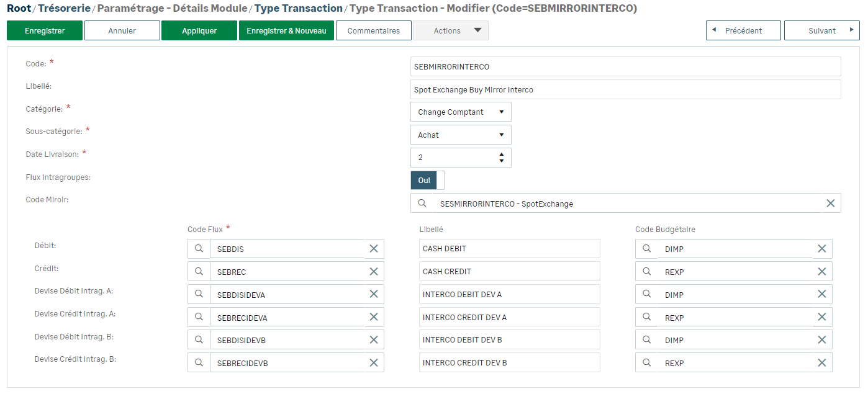Click the Commentaires button
The width and height of the screenshot is (868, 394).
(x=373, y=31)
